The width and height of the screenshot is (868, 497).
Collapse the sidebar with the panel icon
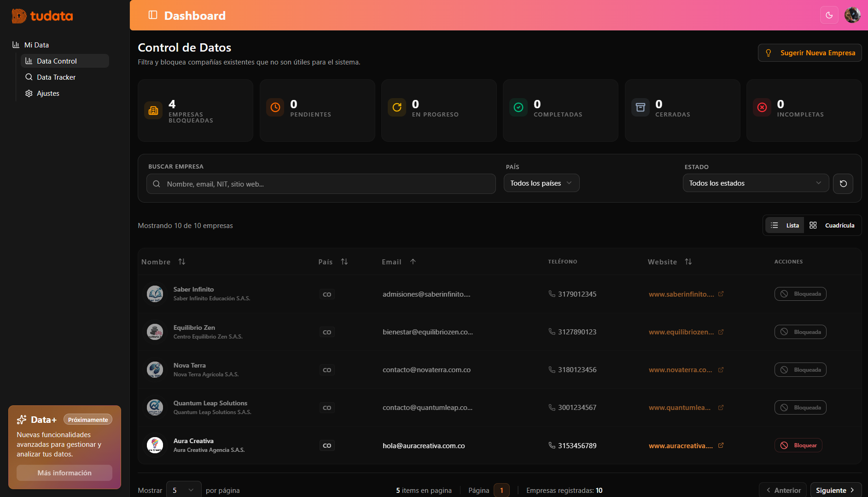tap(153, 15)
